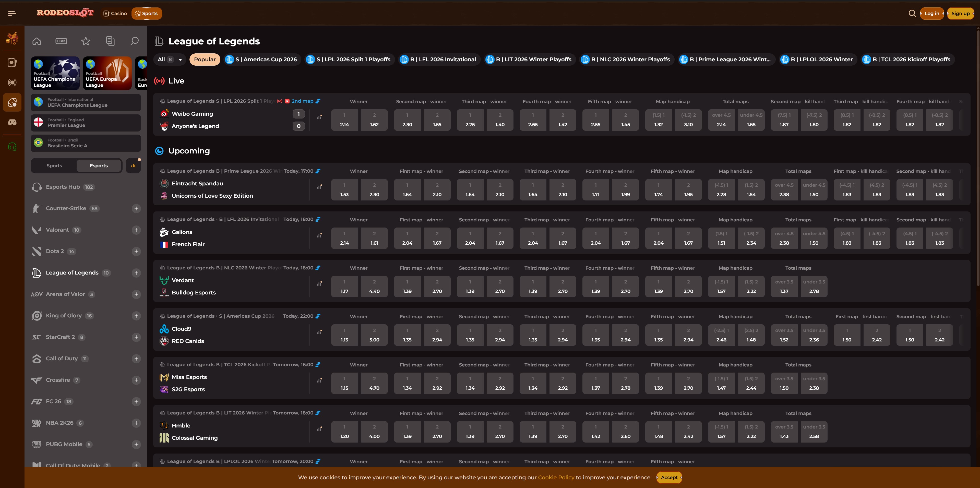Open favorites star icon in sidebar

[86, 41]
